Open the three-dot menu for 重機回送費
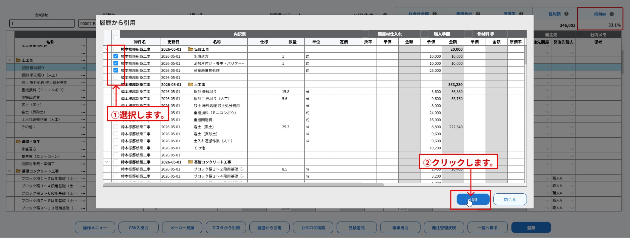The height and width of the screenshot is (242, 644). click(x=83, y=97)
